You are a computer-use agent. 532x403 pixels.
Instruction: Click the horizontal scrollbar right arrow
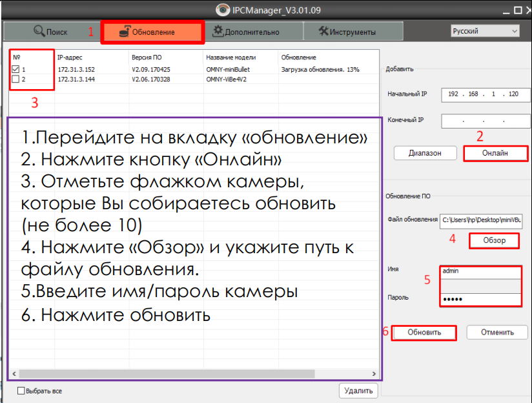coord(373,374)
